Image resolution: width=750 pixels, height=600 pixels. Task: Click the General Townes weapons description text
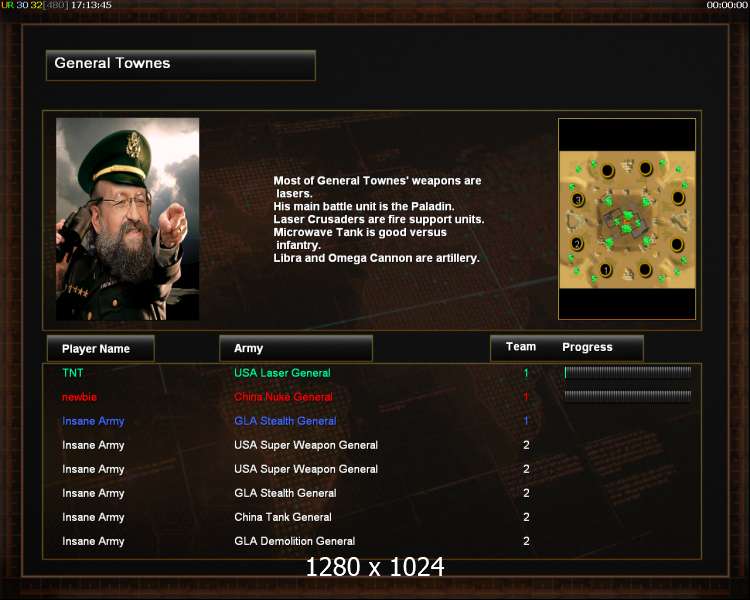[x=378, y=219]
